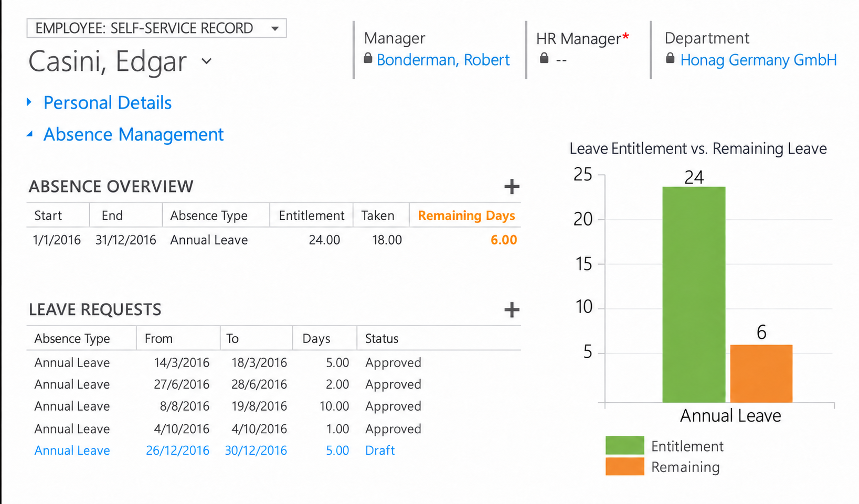Collapse the Absence Management section

click(133, 135)
